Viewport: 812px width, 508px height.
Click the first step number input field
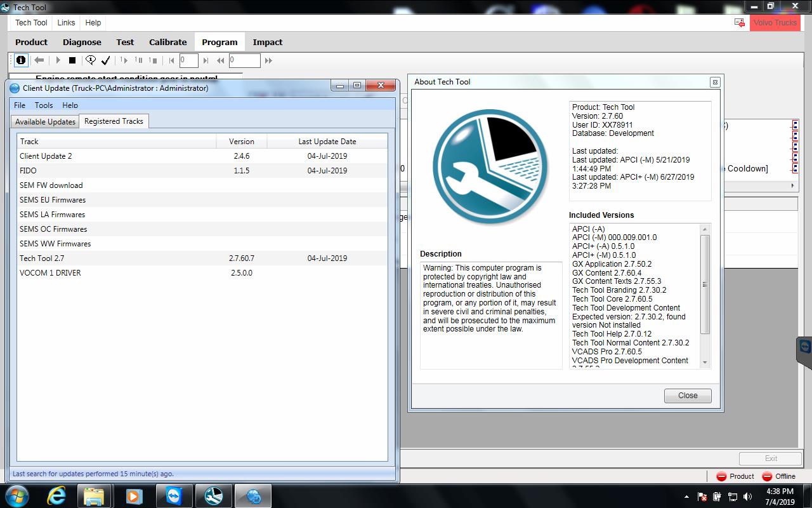coord(189,60)
